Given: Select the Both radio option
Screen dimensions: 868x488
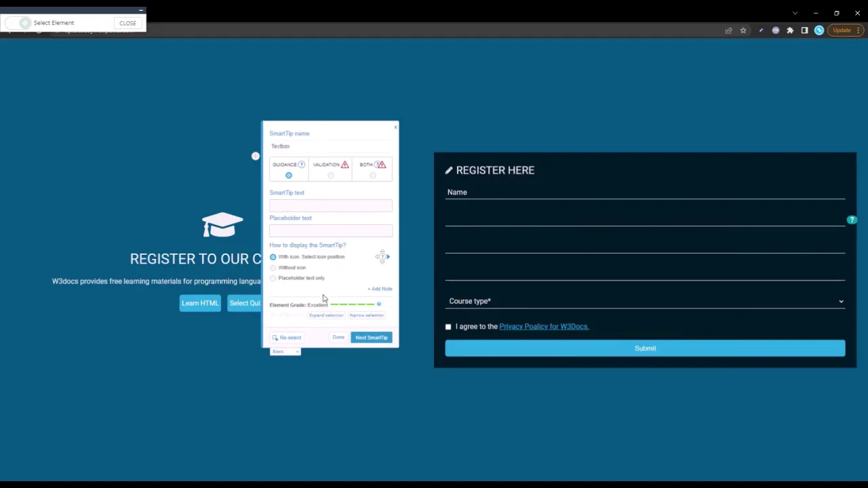Looking at the screenshot, I should click(372, 176).
